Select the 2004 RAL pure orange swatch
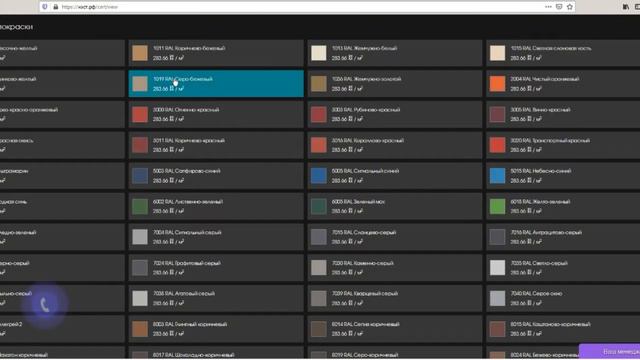This screenshot has height=360, width=640. tap(498, 84)
